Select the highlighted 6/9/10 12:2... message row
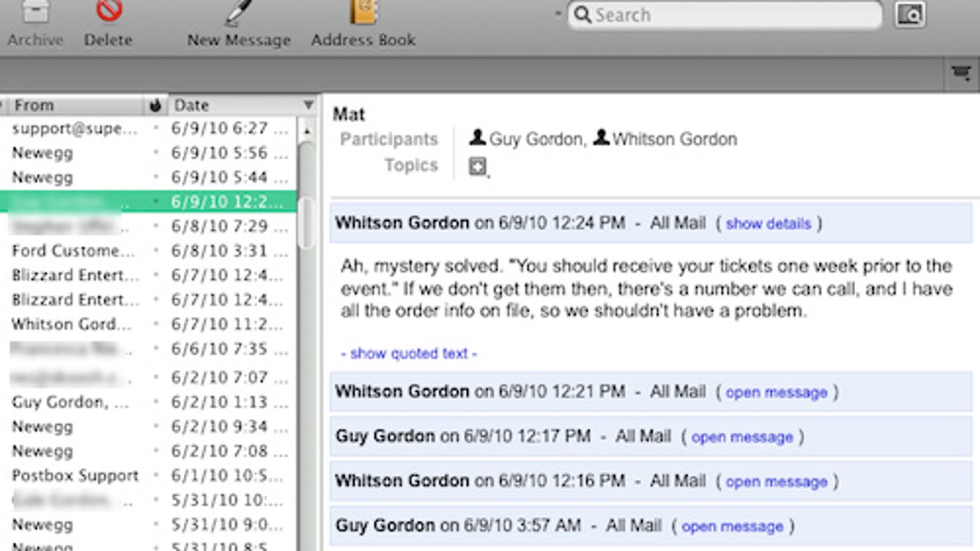Screen dimensions: 980x551 148,201
